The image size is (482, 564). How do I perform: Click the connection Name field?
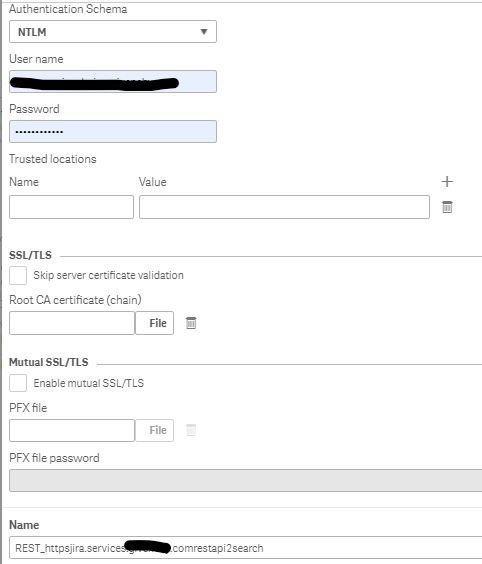pyautogui.click(x=246, y=548)
